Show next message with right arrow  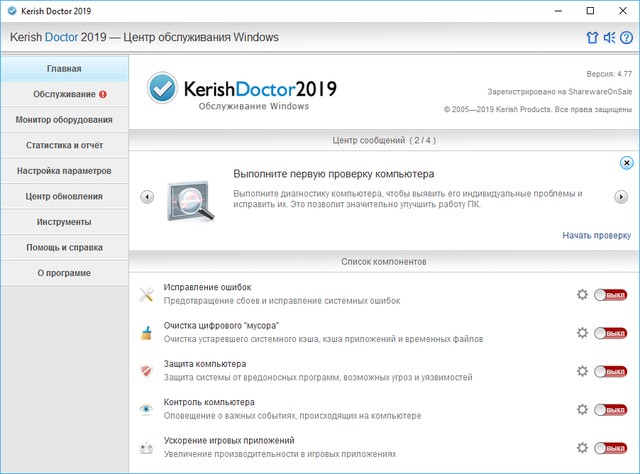(x=620, y=196)
